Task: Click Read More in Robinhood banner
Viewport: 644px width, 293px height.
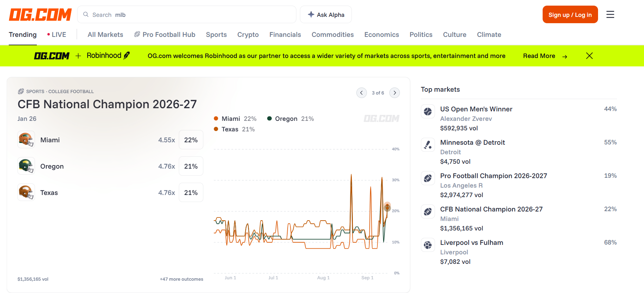Action: coord(539,56)
